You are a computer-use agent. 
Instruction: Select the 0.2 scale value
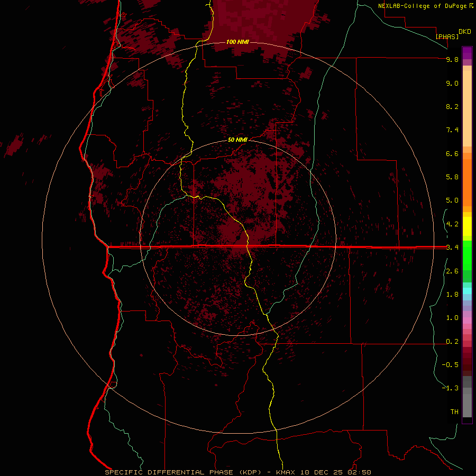coord(452,342)
